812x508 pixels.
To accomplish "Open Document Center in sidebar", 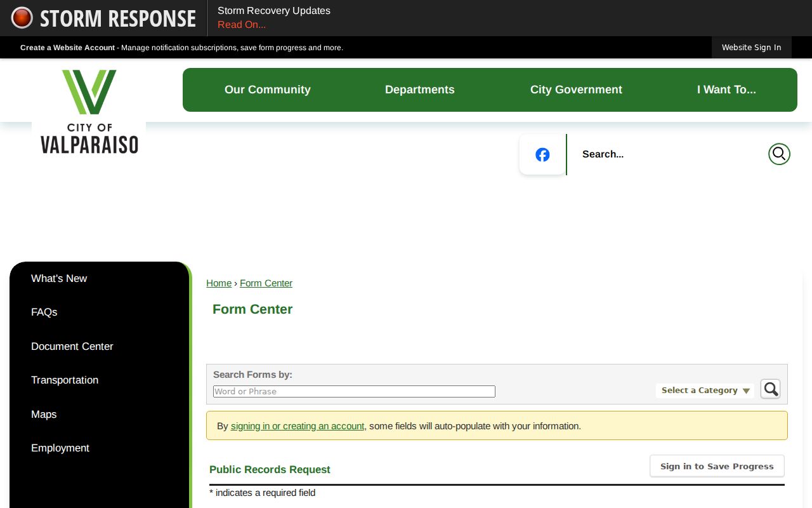I will click(72, 346).
